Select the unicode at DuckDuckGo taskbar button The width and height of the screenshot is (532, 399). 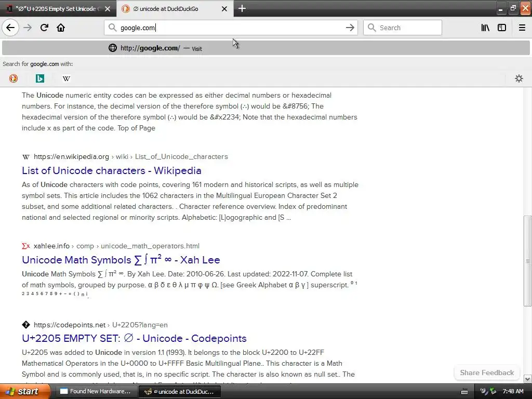coord(180,391)
